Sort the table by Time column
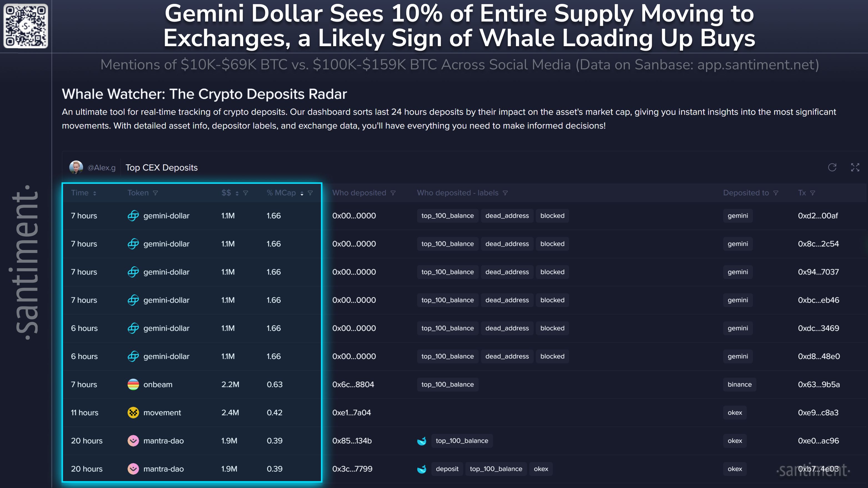Screen dimensions: 868x488 [x=95, y=193]
